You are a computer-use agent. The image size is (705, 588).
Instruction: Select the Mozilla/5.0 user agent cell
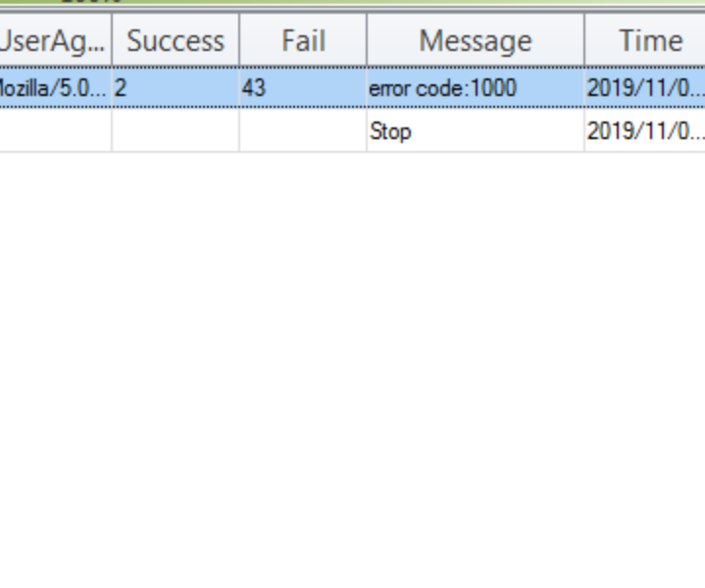pyautogui.click(x=54, y=88)
